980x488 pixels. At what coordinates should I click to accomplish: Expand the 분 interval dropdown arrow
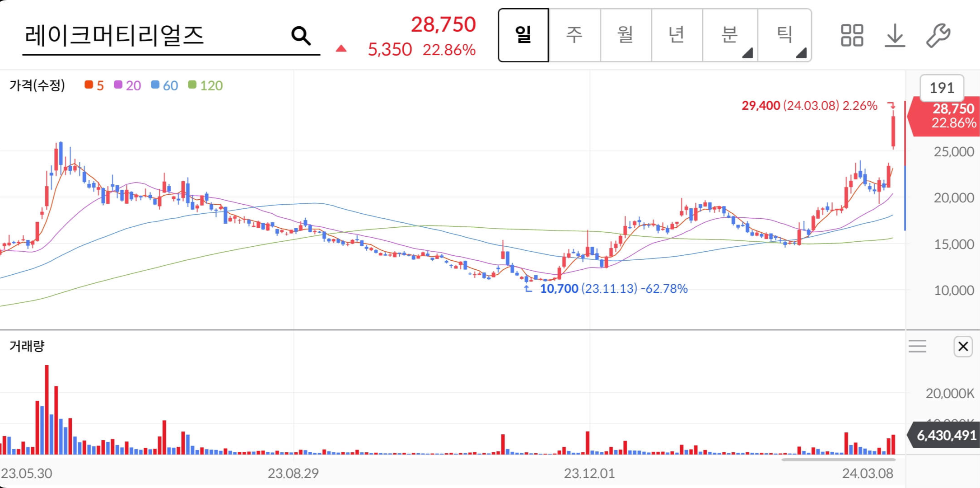tap(749, 53)
